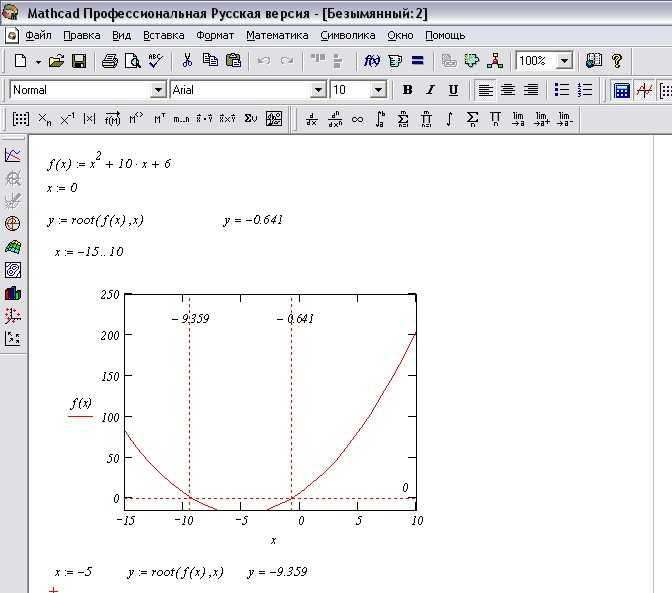
Task: Click the -9.359 marker label on graph
Action: 190,319
